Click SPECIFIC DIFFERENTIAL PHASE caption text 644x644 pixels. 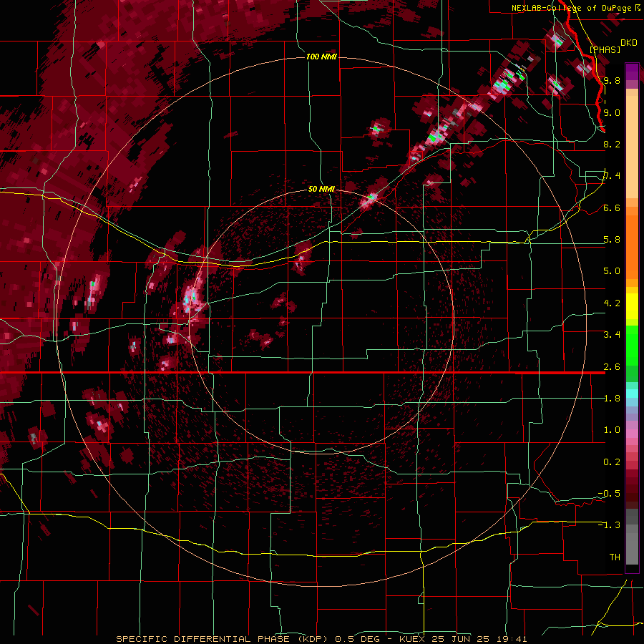[203, 639]
